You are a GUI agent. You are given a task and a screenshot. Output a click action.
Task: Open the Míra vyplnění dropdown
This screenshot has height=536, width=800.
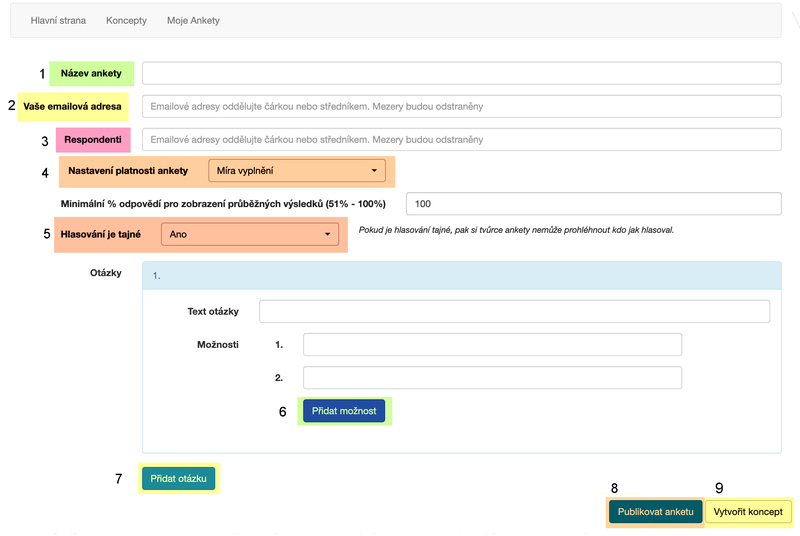(x=297, y=171)
